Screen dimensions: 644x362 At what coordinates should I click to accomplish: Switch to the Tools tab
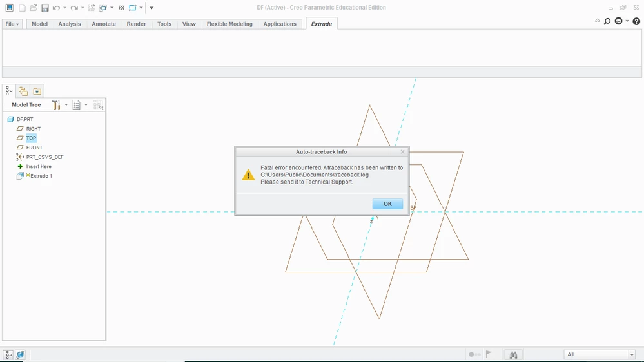164,24
